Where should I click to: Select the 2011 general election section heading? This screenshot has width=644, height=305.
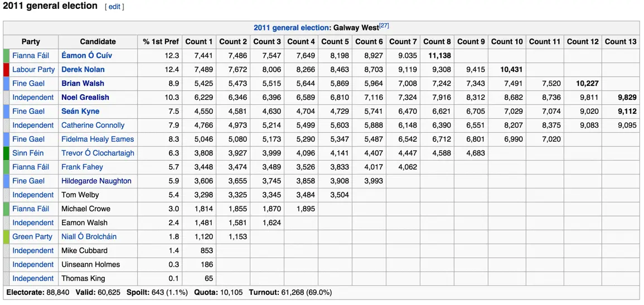[x=50, y=6]
